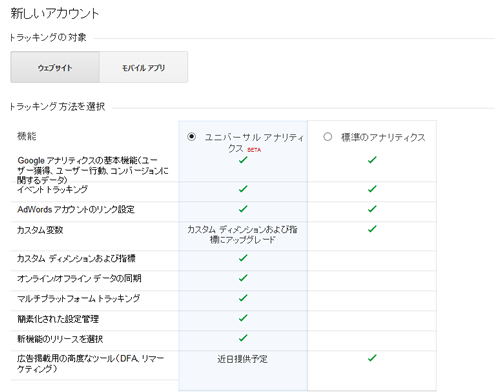Click checkmark for 簡素化された設定管理
The image size is (500, 392).
click(243, 318)
